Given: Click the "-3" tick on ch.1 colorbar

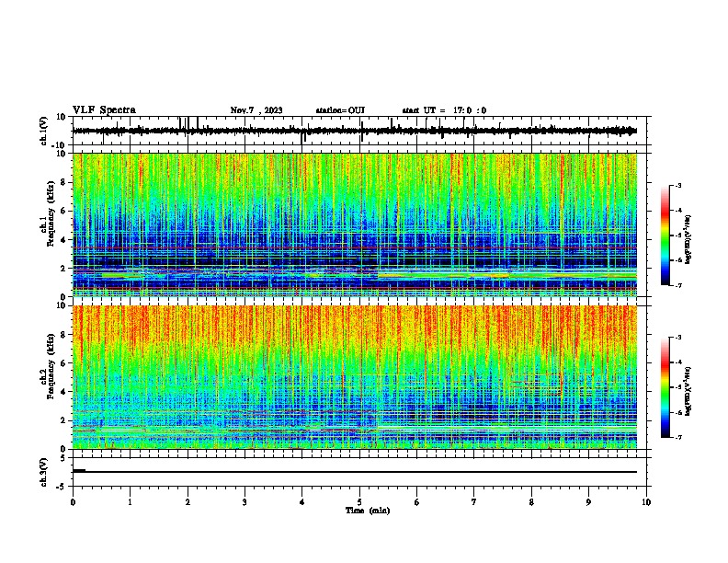Looking at the screenshot, I should 677,185.
